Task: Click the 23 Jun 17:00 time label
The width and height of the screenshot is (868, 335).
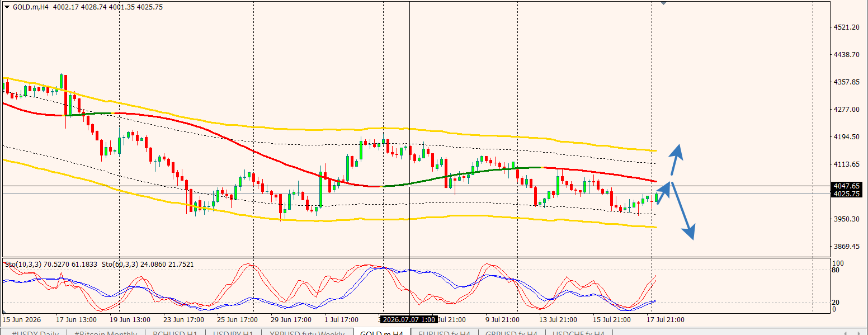Action: click(183, 320)
